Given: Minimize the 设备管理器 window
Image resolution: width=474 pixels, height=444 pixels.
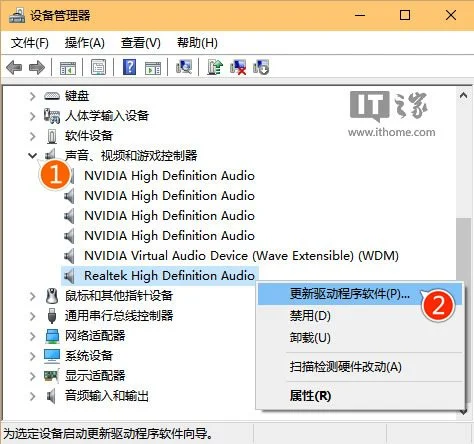Looking at the screenshot, I should [x=360, y=15].
